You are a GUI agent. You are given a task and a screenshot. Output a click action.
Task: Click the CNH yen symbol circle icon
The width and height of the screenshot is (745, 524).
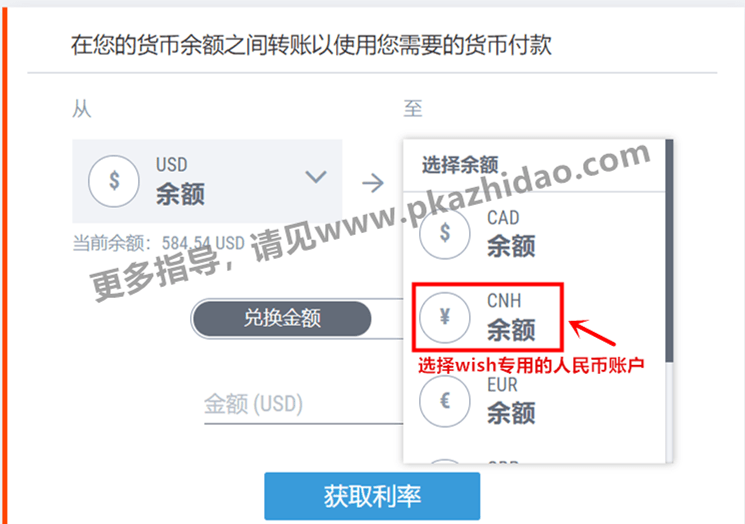pyautogui.click(x=445, y=317)
